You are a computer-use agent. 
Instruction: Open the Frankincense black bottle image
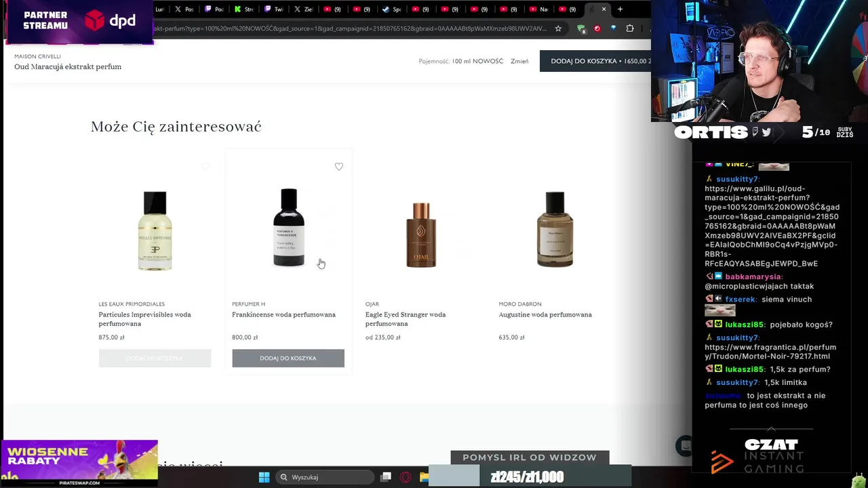pos(289,228)
